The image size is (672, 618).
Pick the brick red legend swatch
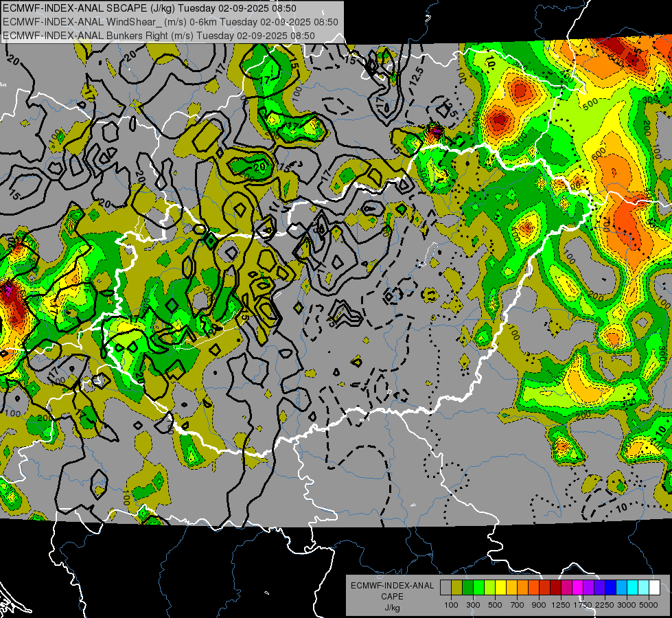(x=545, y=588)
